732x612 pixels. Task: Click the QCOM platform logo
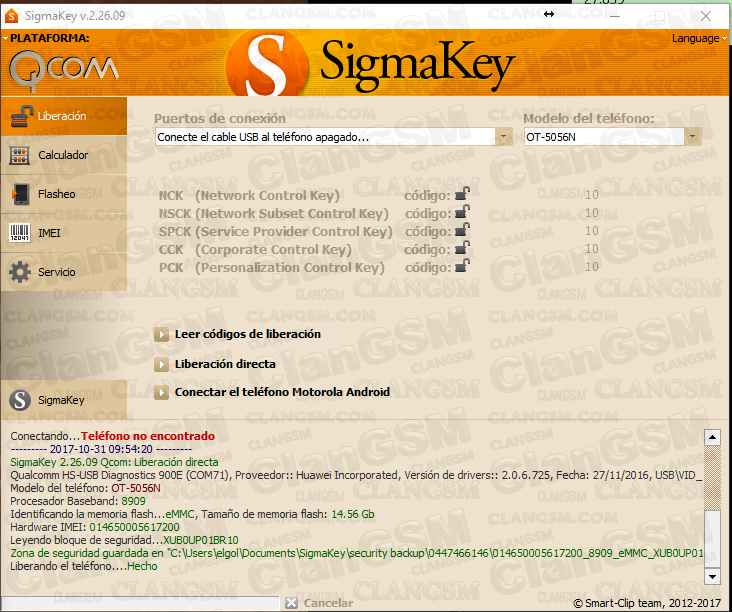63,70
